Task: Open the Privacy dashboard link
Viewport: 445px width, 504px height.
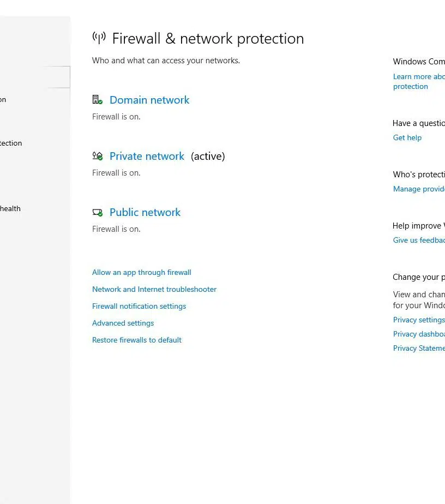Action: tap(419, 334)
